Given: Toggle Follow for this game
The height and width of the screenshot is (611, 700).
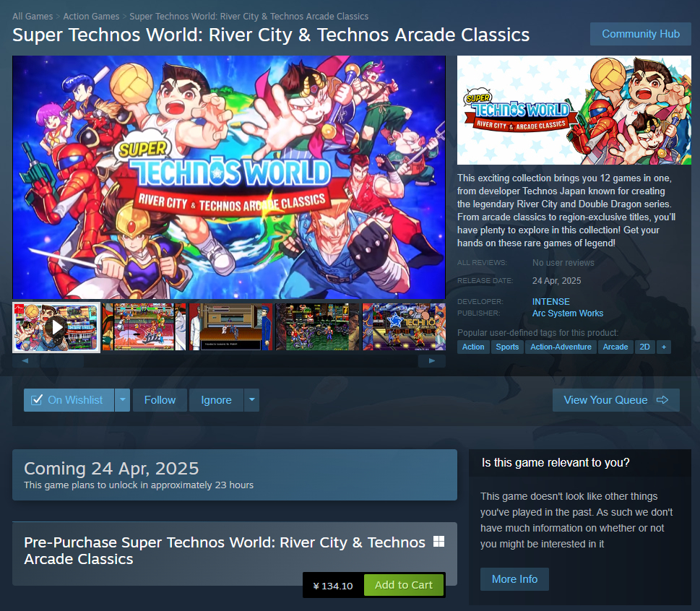Looking at the screenshot, I should pos(160,400).
